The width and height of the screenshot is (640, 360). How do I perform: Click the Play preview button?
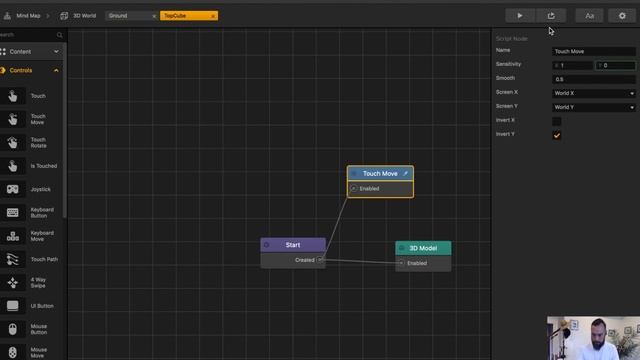click(x=520, y=16)
